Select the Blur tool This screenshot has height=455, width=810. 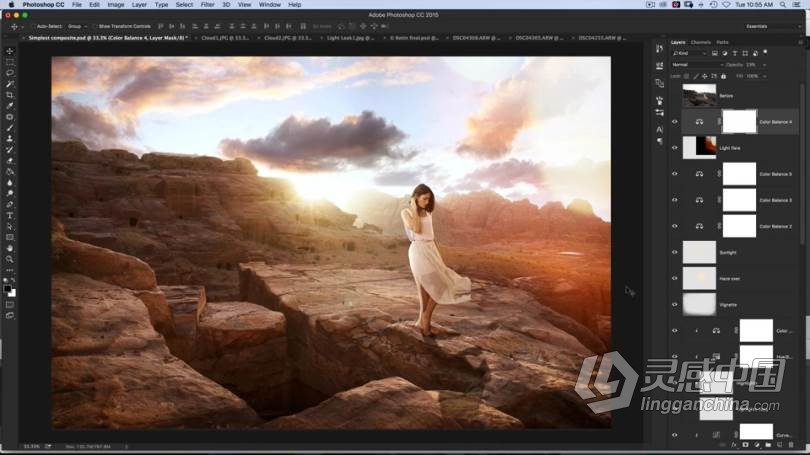10,182
